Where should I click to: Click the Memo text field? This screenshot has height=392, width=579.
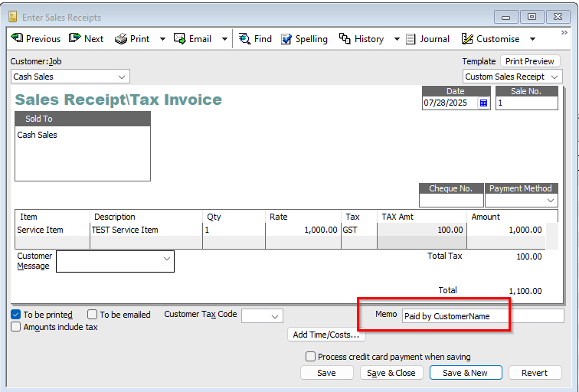pos(483,316)
